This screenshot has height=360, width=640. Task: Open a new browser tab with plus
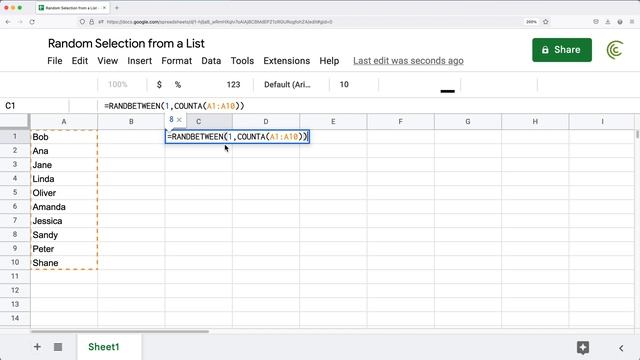[x=117, y=8]
